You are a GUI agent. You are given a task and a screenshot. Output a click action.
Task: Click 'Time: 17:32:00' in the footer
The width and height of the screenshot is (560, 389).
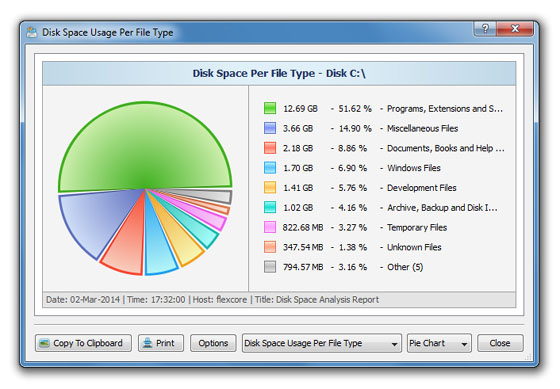tap(156, 300)
